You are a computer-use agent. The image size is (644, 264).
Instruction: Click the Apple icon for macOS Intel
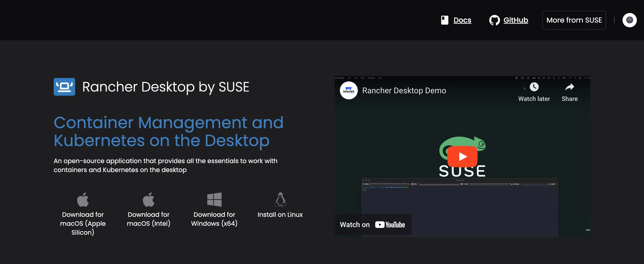click(148, 199)
